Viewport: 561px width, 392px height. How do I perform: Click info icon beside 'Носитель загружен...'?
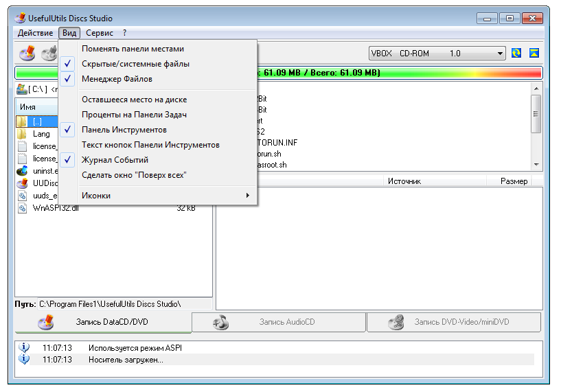pos(24,359)
